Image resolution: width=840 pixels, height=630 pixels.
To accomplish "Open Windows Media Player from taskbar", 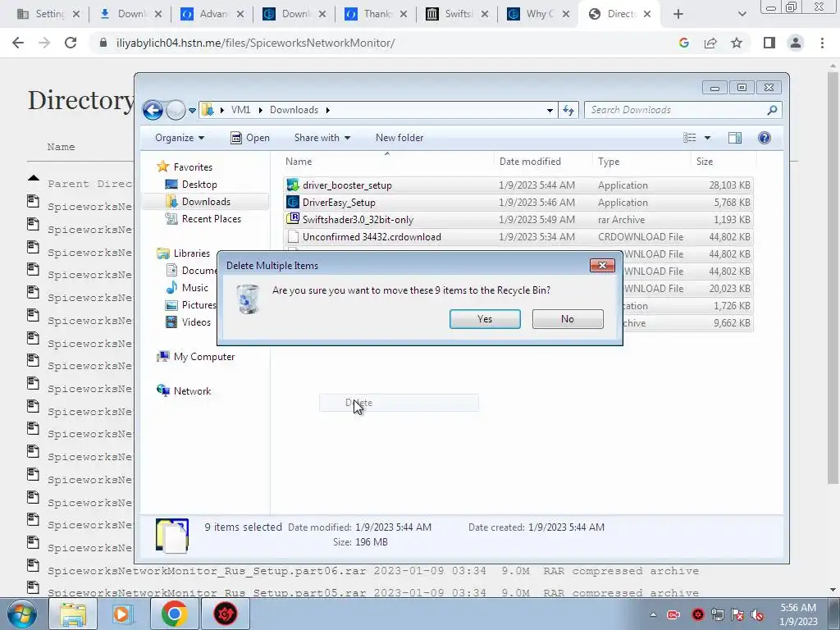I will click(x=124, y=614).
